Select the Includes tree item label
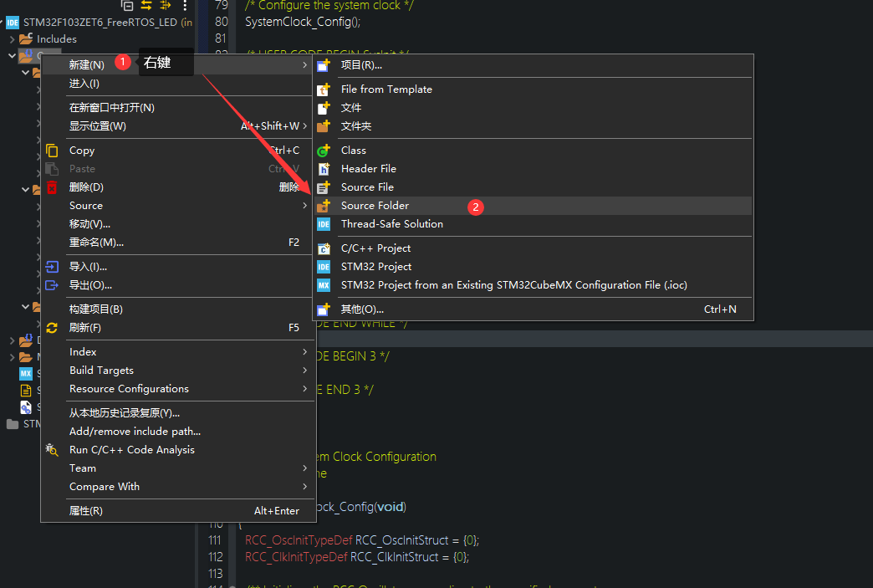This screenshot has height=588, width=873. tap(57, 39)
